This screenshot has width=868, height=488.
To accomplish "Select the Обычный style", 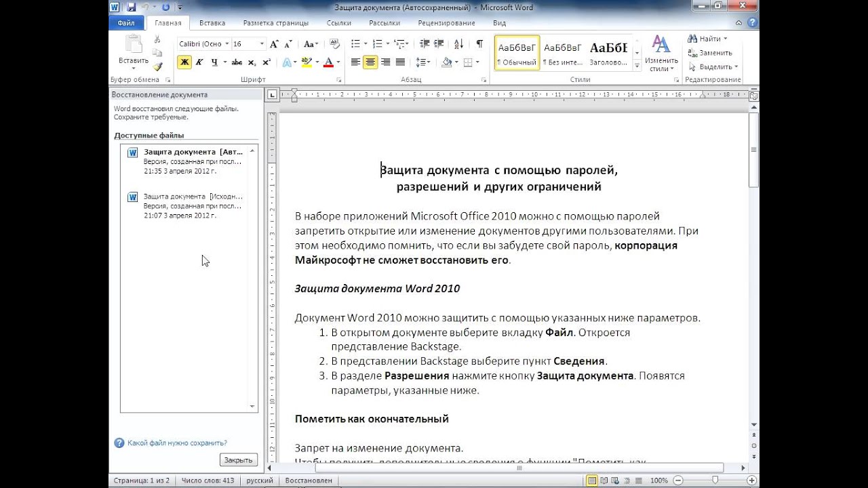I will [517, 53].
